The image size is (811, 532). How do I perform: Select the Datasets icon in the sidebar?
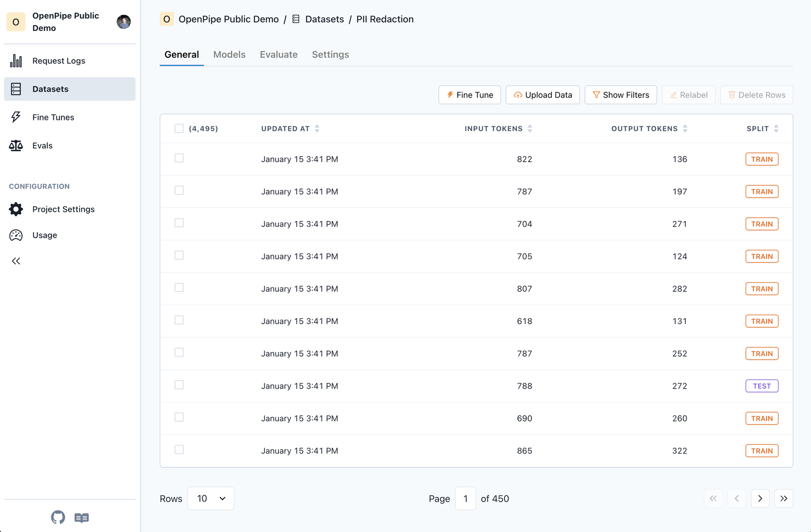(16, 89)
